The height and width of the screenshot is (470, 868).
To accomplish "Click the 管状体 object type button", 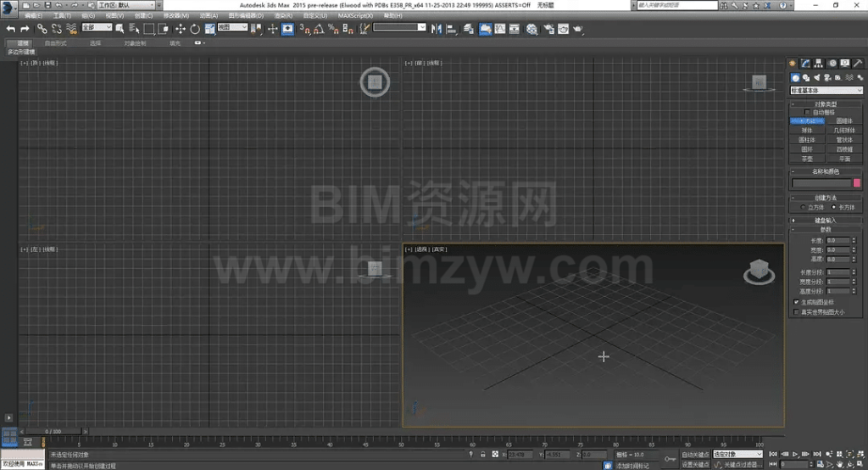I will (844, 140).
